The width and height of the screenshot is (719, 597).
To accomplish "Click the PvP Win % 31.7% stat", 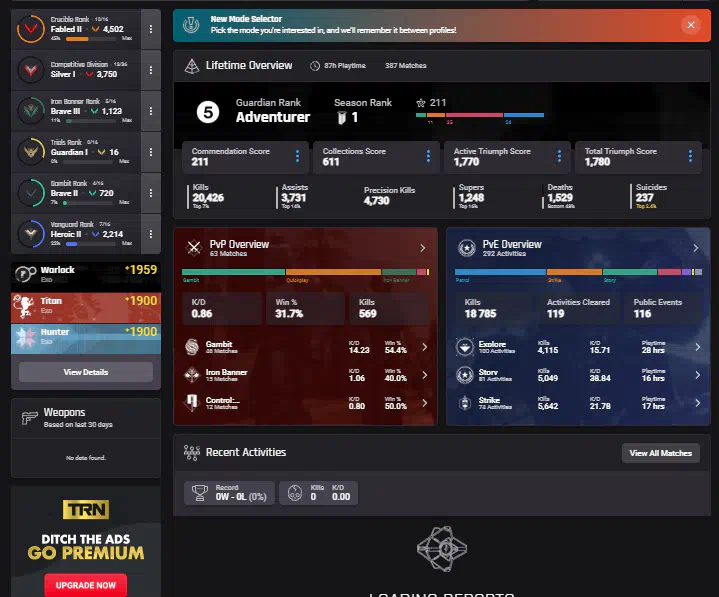I will point(305,309).
